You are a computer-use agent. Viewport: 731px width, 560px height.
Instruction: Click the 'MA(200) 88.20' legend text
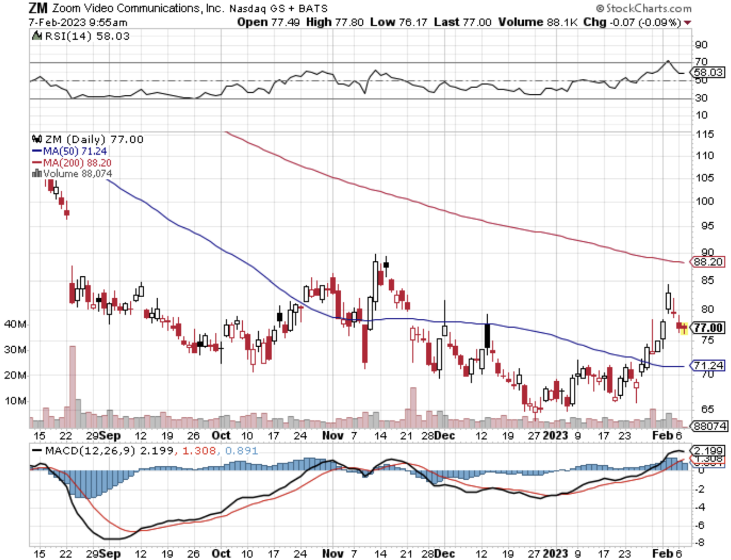[x=77, y=163]
